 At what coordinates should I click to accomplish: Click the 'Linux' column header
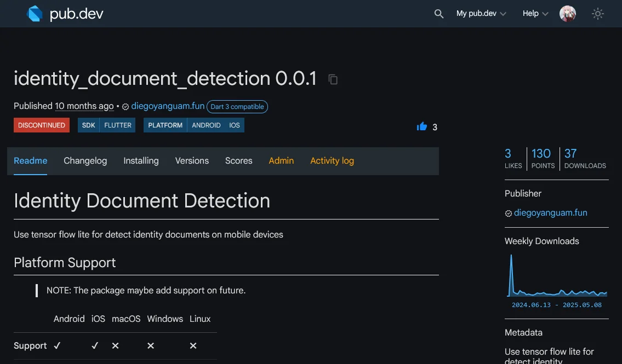[200, 319]
